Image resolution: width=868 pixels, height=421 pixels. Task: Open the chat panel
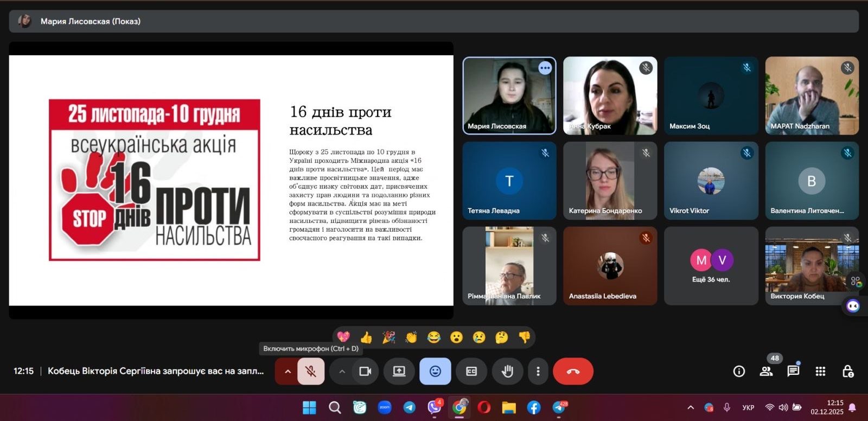[x=793, y=372]
